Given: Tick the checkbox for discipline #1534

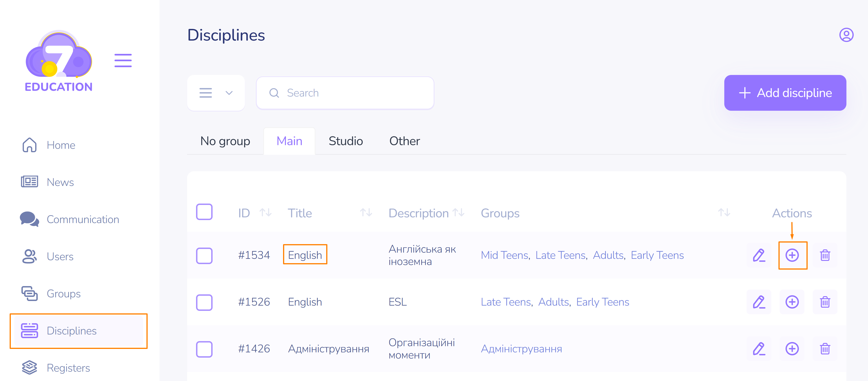Looking at the screenshot, I should [204, 255].
